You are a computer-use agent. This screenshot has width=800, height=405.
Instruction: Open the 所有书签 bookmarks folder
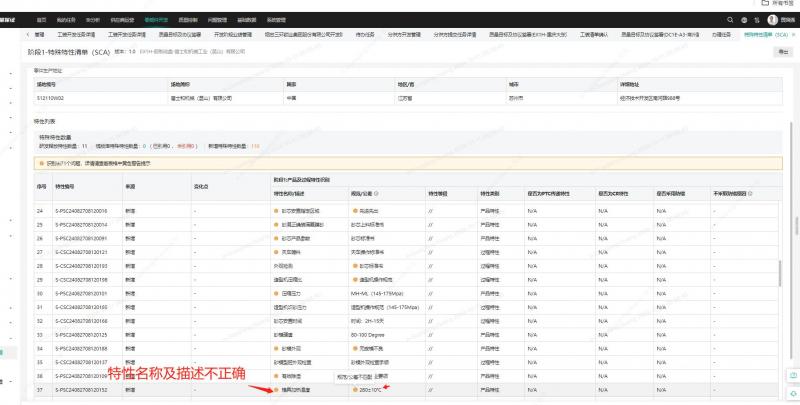779,3
